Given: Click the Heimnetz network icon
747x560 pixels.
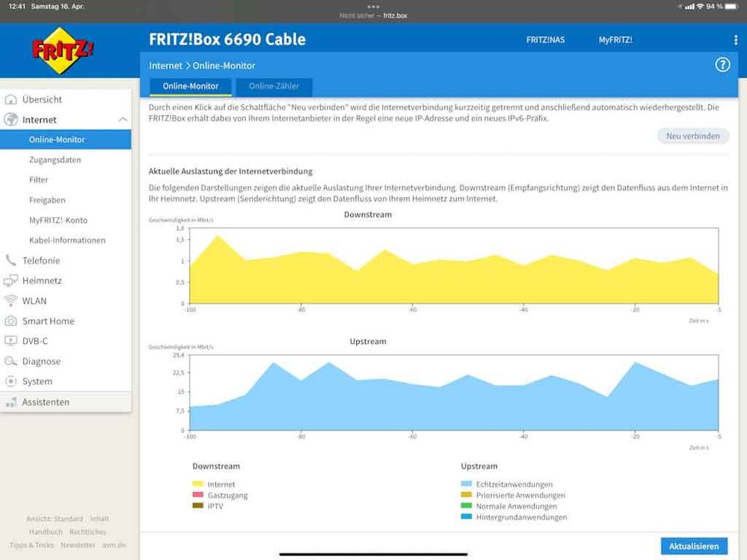Looking at the screenshot, I should pos(10,280).
